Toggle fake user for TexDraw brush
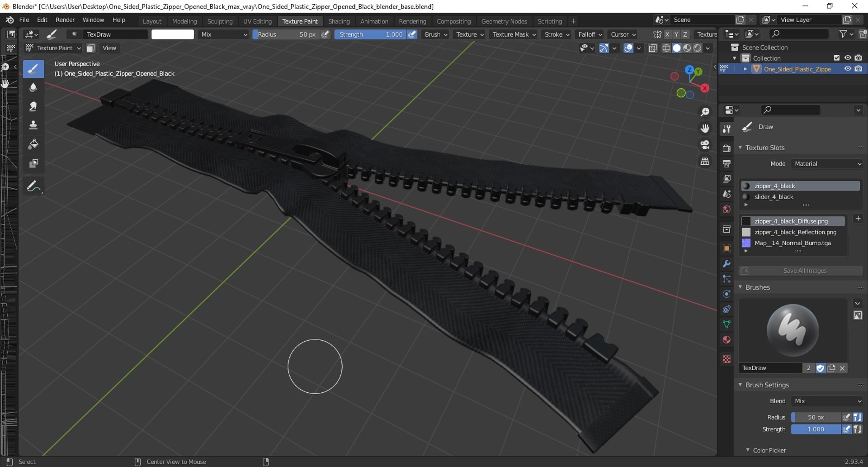Screen dimensions: 868x467 click(x=820, y=368)
